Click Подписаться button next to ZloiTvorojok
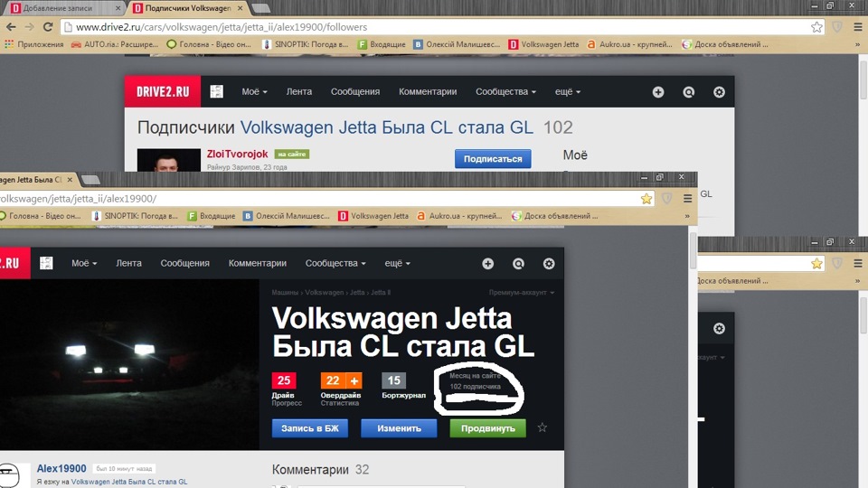The width and height of the screenshot is (868, 488). 493,159
